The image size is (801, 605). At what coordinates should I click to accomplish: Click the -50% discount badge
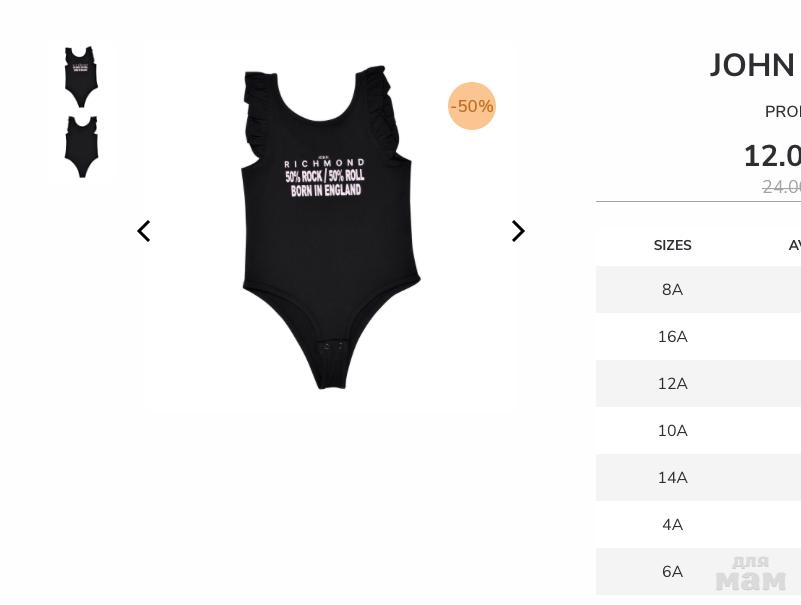[x=472, y=106]
